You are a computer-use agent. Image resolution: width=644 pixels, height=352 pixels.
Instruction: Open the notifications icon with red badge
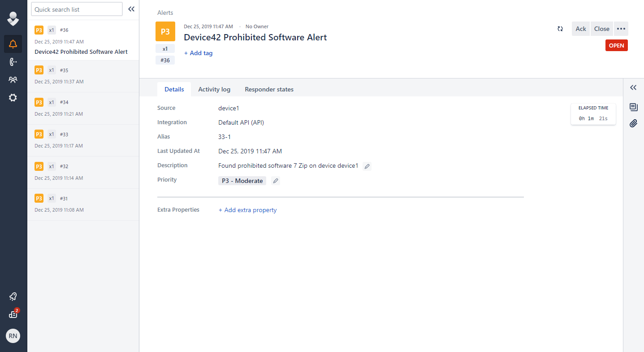(13, 314)
